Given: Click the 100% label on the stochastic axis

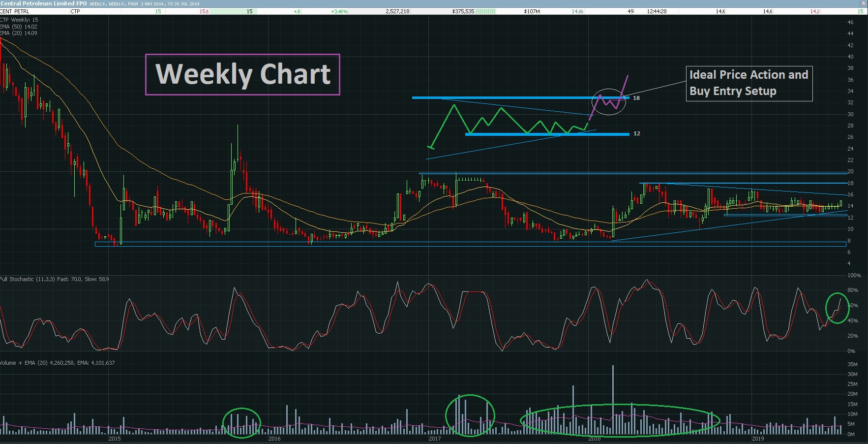Looking at the screenshot, I should [854, 275].
